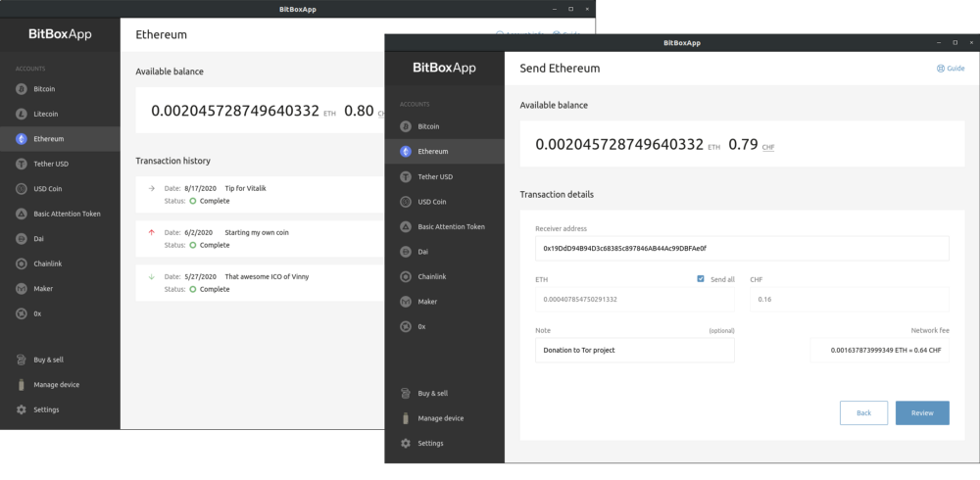Screen dimensions: 980x480
Task: Click the ETH amount field
Action: pyautogui.click(x=634, y=300)
